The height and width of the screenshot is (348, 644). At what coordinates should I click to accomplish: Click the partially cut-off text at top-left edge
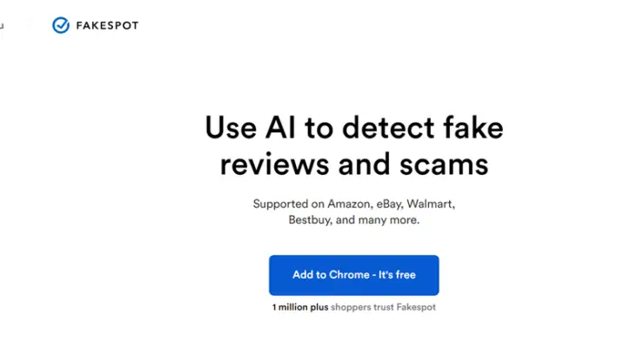2,26
